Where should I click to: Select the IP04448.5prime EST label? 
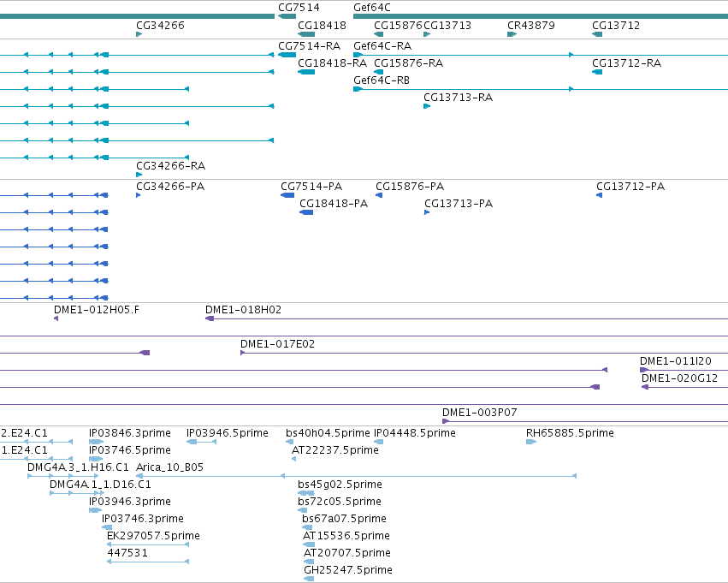click(415, 433)
